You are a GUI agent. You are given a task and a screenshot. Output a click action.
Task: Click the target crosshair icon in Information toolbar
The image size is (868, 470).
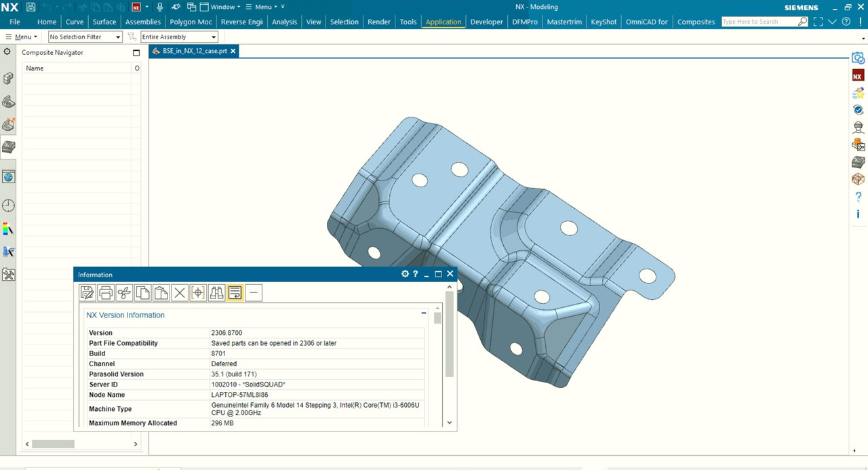(198, 292)
